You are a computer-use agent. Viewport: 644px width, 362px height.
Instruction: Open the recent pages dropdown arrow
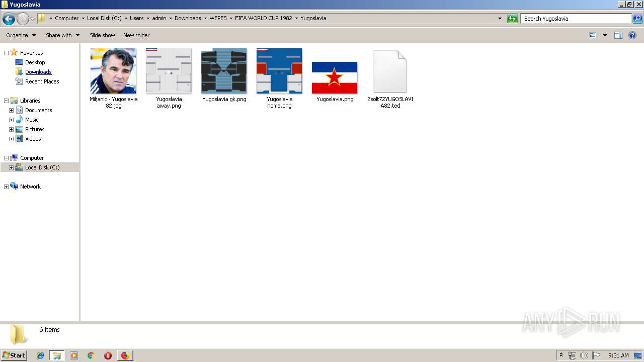tap(33, 19)
